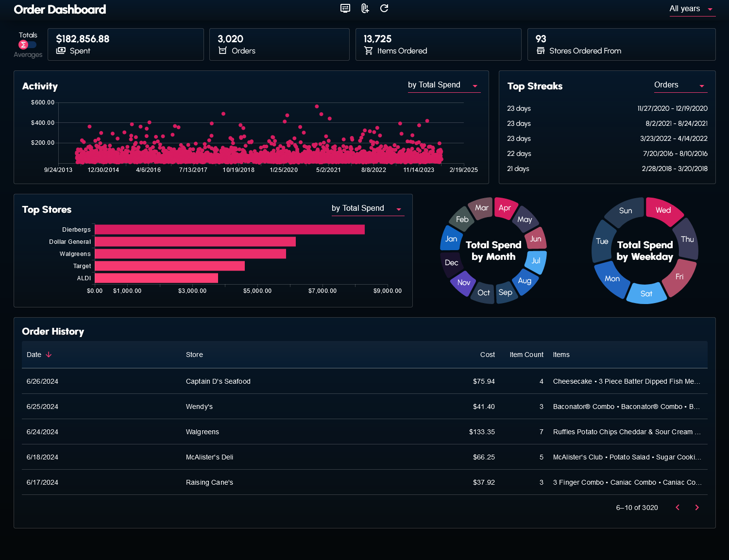The height and width of the screenshot is (560, 729).
Task: Expand the Top Streaks Orders dropdown
Action: click(680, 85)
